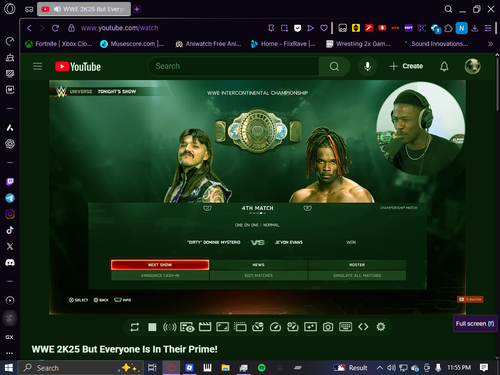
Task: Mute the tab via its speaker icon
Action: (57, 9)
